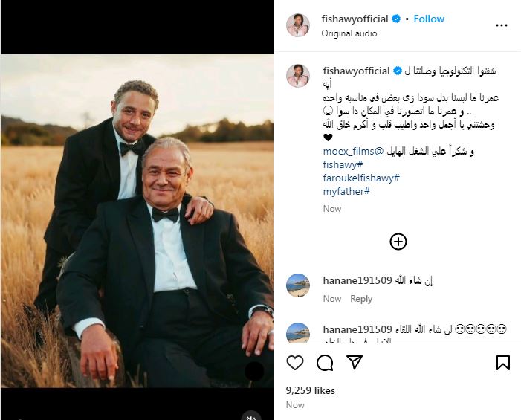Open fishawyofficial username in the caption

pos(357,71)
